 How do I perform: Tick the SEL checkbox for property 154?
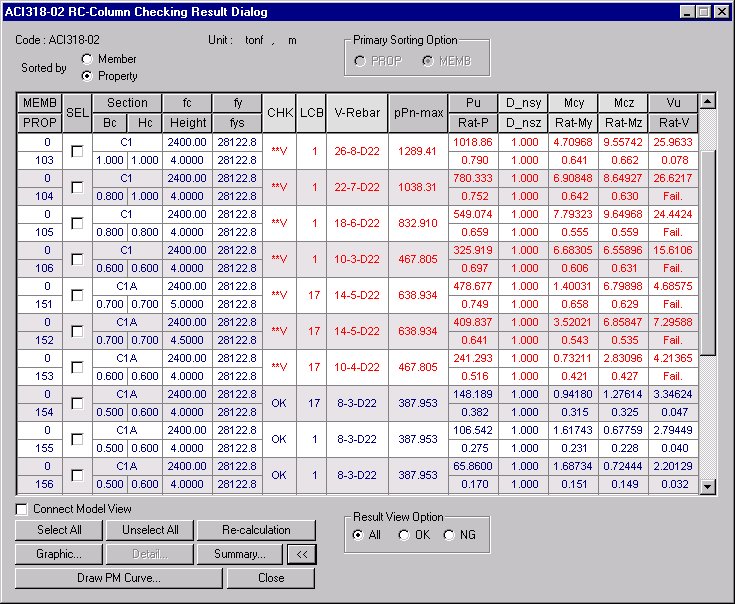point(77,403)
